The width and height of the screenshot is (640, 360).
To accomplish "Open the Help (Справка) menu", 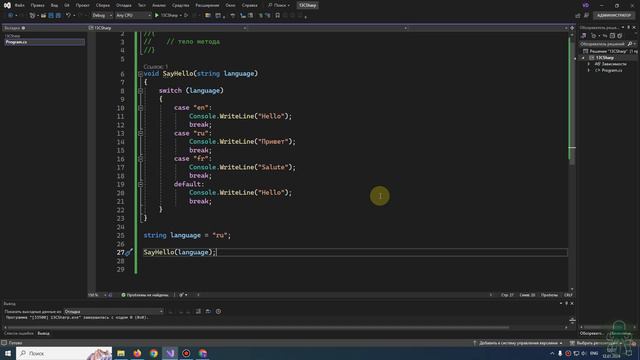I will click(x=249, y=5).
